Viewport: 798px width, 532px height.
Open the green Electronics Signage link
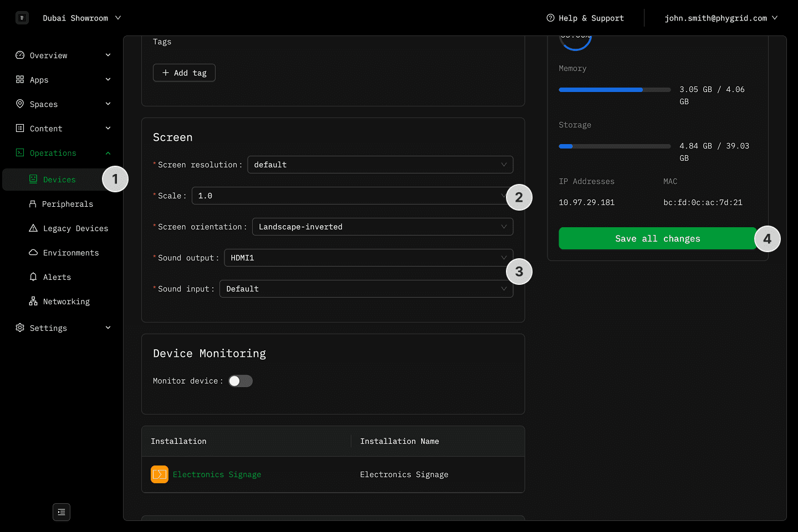coord(217,474)
